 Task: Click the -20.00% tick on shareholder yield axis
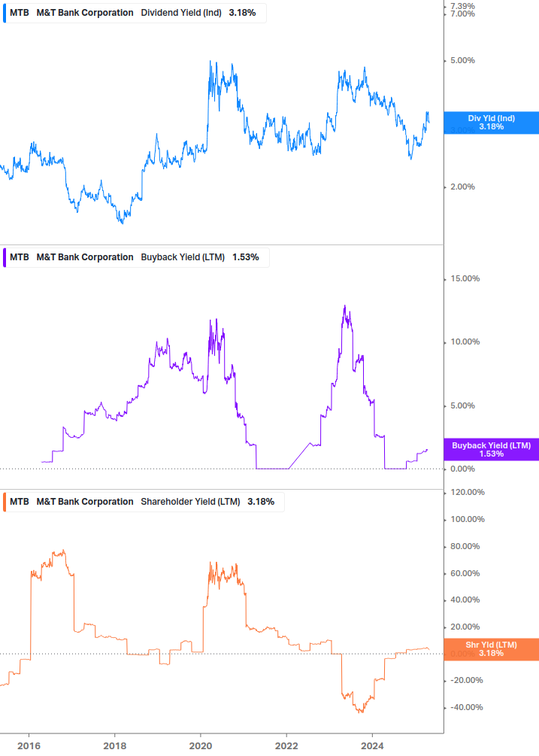pyautogui.click(x=466, y=680)
